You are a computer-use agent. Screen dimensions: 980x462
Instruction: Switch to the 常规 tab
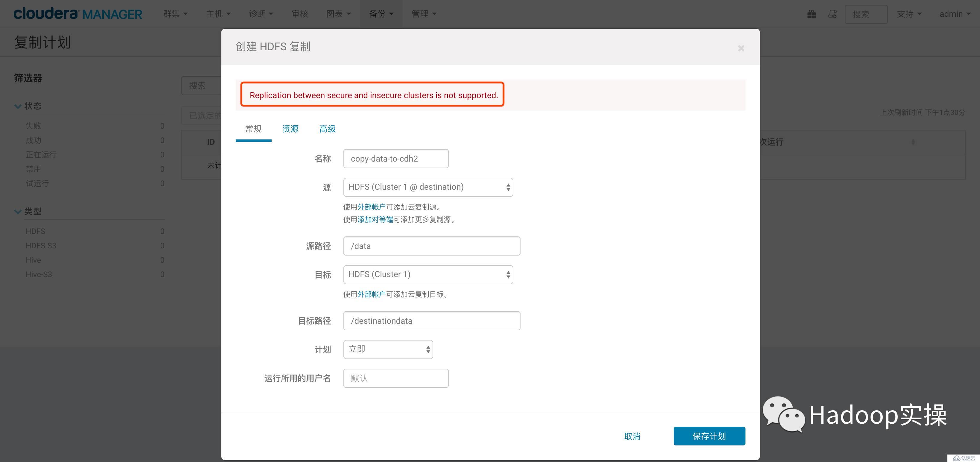pyautogui.click(x=253, y=129)
